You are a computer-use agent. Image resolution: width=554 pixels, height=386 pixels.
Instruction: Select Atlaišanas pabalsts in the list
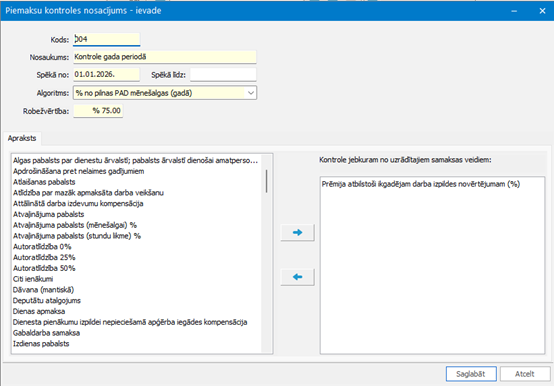[x=44, y=182]
